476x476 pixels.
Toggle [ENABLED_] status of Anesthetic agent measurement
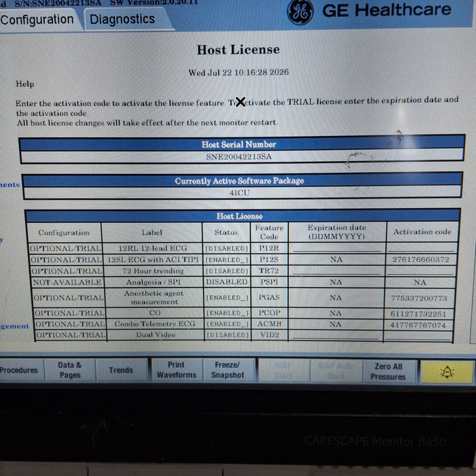tap(227, 298)
